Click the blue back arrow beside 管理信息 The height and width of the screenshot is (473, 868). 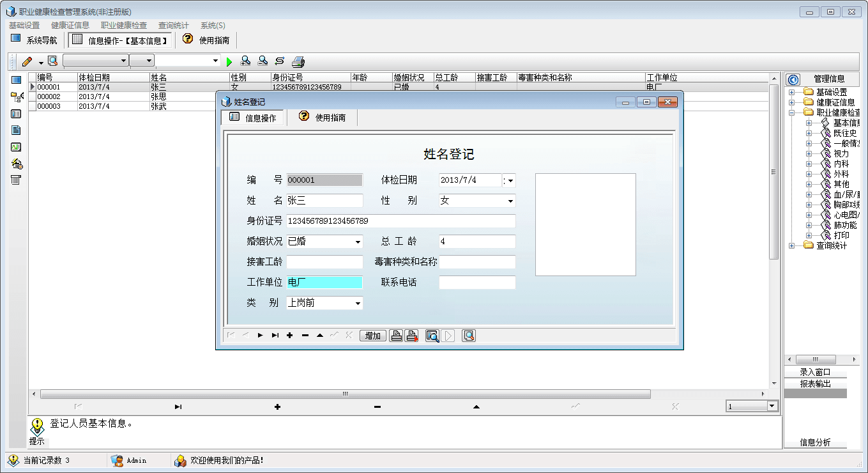[793, 79]
